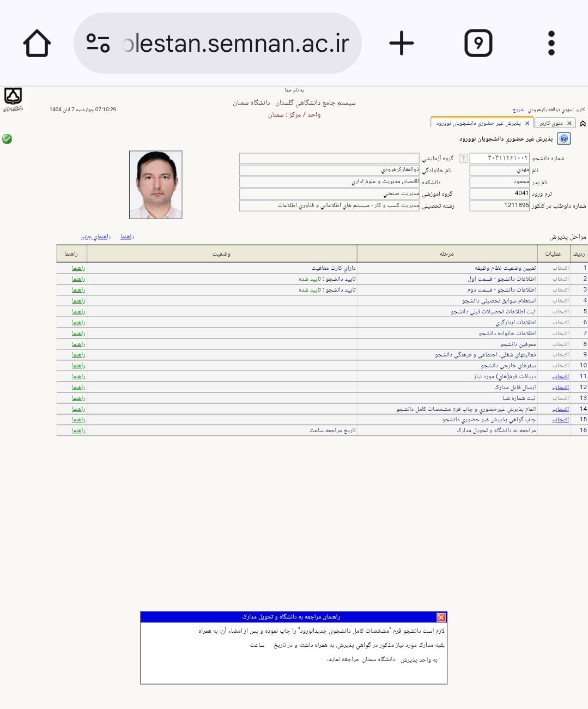Click the green checkmark status icon
Screen dimensions: 588x709
tap(7, 139)
